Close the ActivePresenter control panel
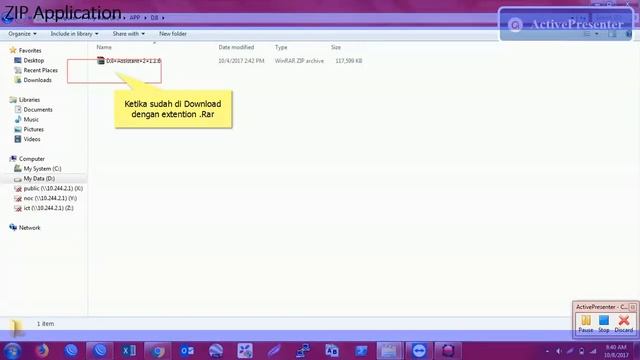The height and width of the screenshot is (360, 640). [x=633, y=307]
